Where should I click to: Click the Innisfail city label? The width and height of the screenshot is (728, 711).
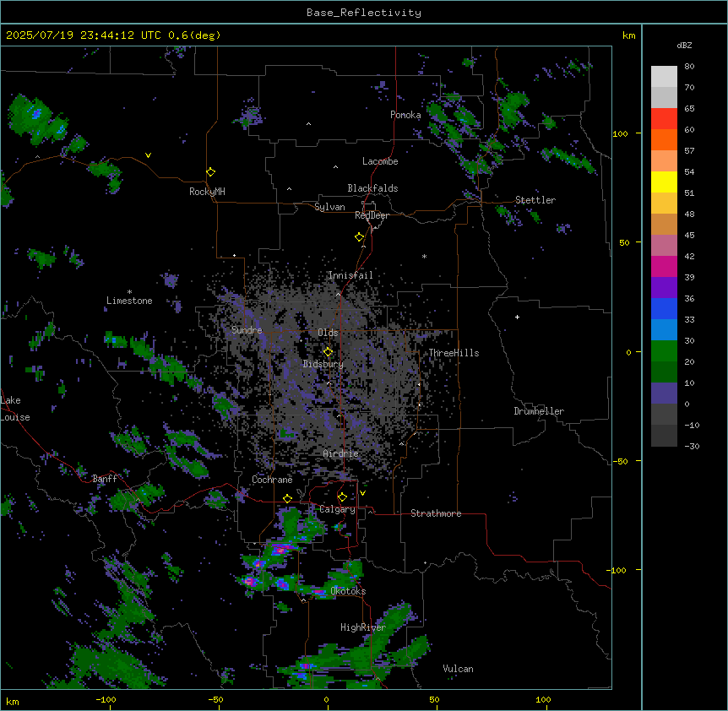click(350, 275)
